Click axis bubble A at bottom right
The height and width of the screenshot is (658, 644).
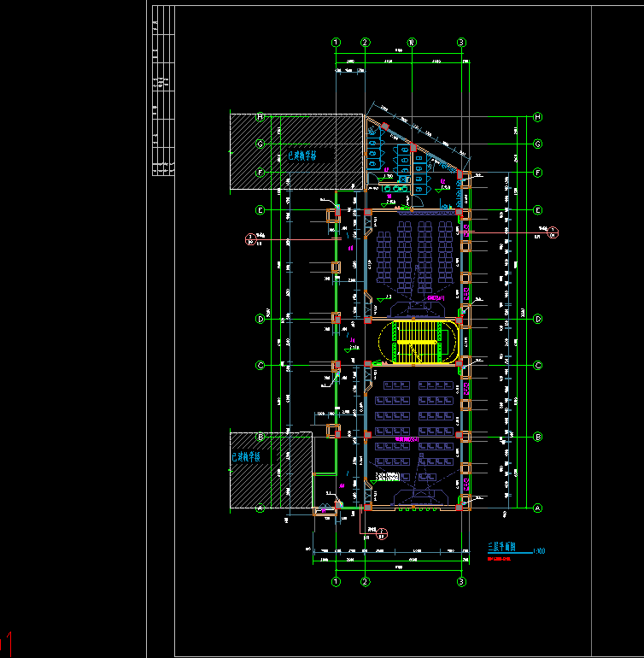coord(538,508)
